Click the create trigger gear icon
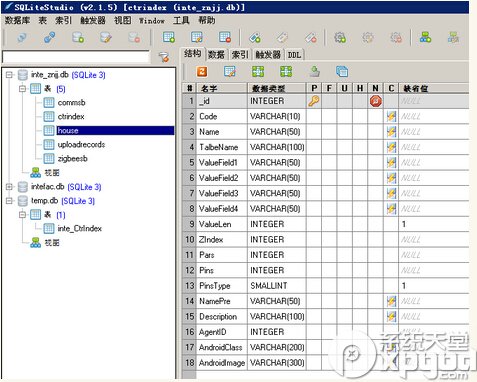 pyautogui.click(x=340, y=37)
